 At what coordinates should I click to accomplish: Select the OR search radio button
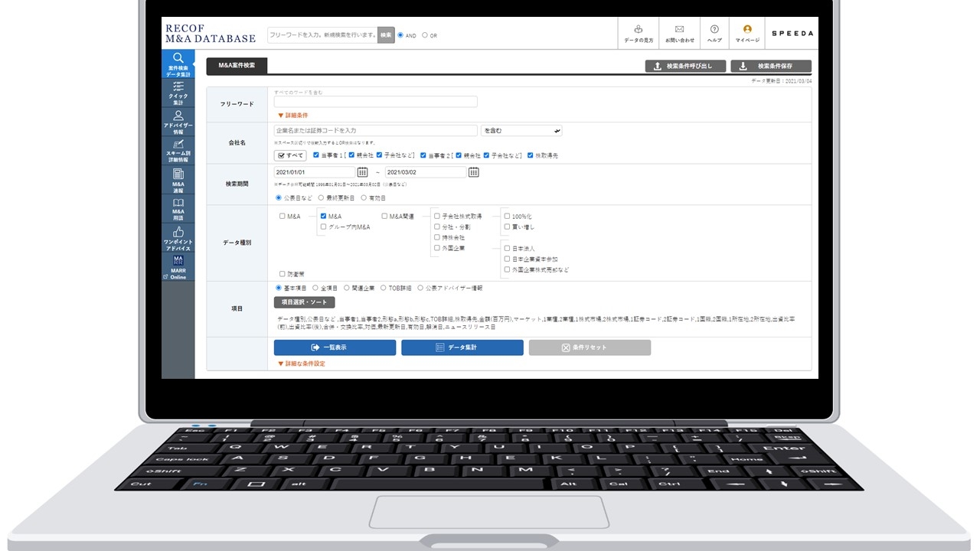click(x=425, y=35)
